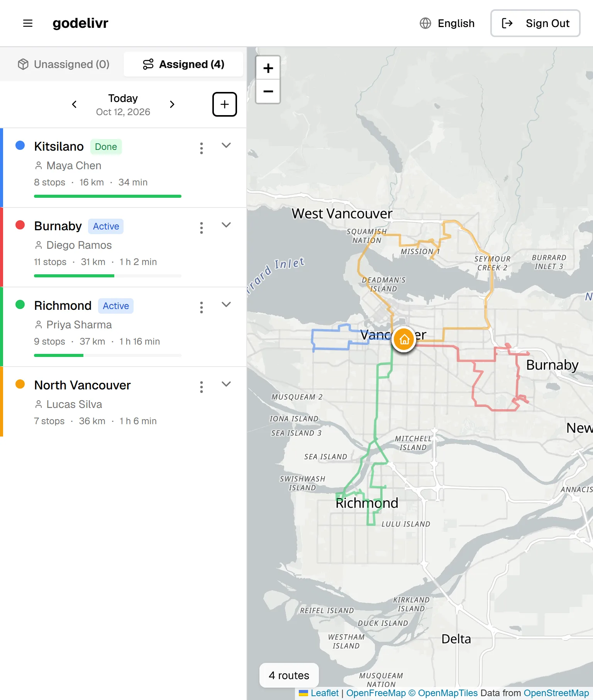Click the Today Oct 12, 2026 date label
This screenshot has height=700, width=593.
[x=123, y=105]
